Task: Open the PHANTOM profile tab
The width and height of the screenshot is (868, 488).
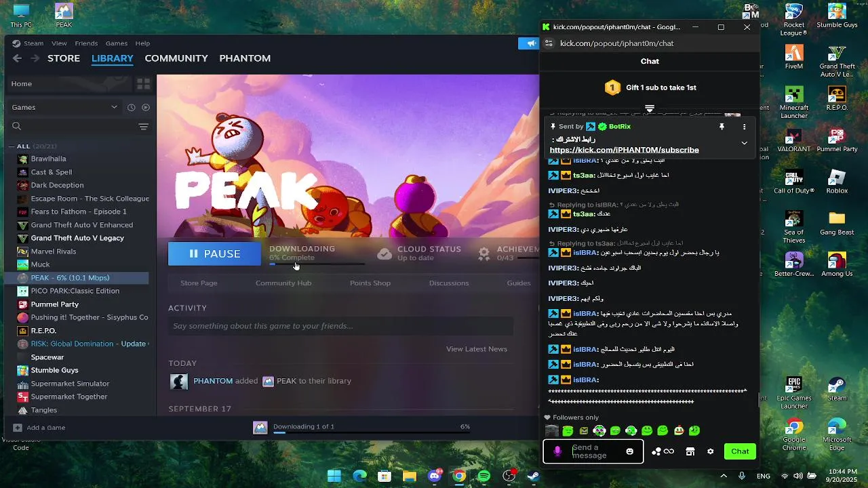Action: tap(245, 58)
